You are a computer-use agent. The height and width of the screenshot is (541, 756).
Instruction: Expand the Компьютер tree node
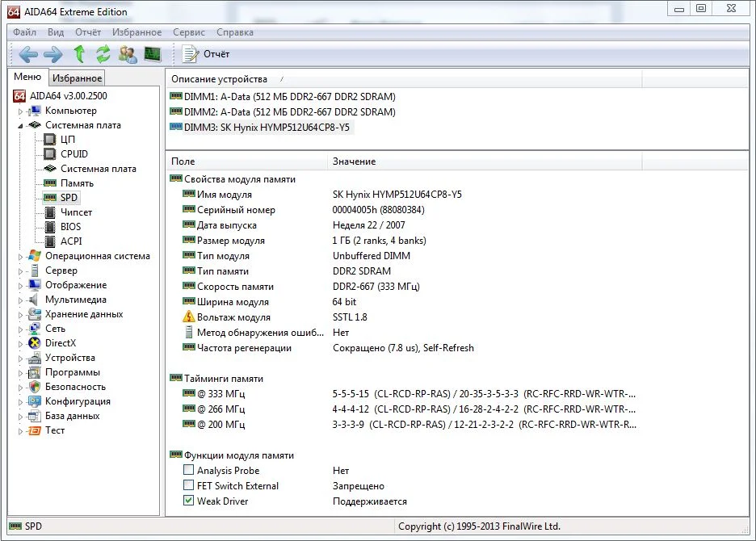pyautogui.click(x=20, y=111)
